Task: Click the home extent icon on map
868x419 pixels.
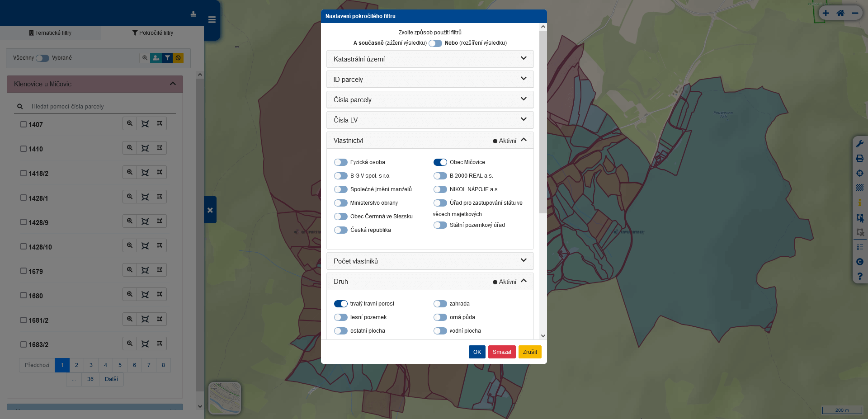Action: pos(840,13)
